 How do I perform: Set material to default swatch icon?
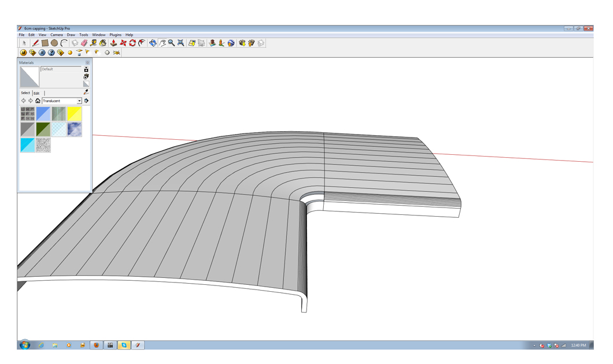click(86, 84)
